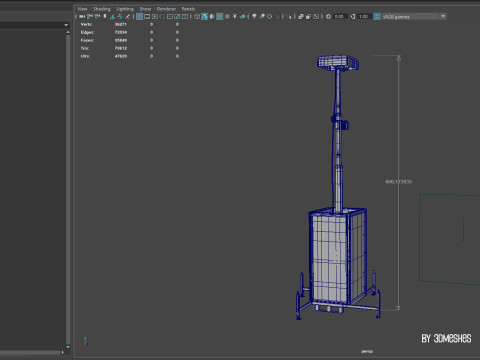
Task: Click the 600.173935 distance measurement label
Action: click(x=399, y=182)
